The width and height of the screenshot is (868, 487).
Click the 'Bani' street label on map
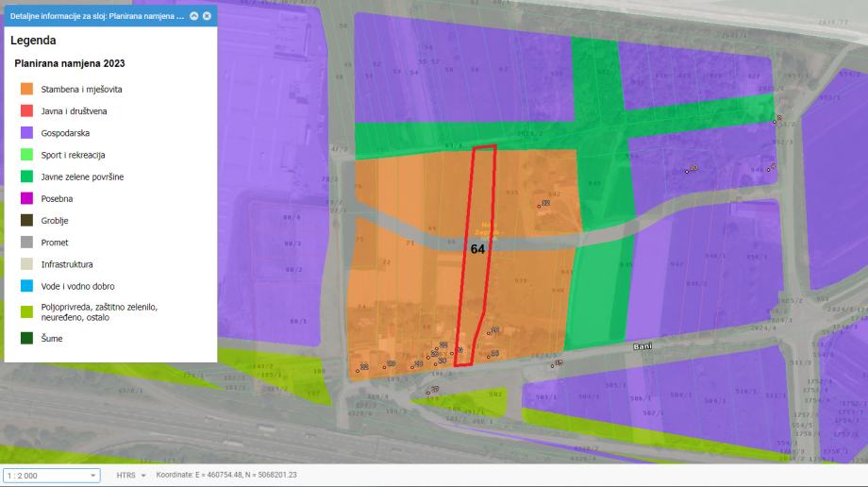pyautogui.click(x=643, y=346)
